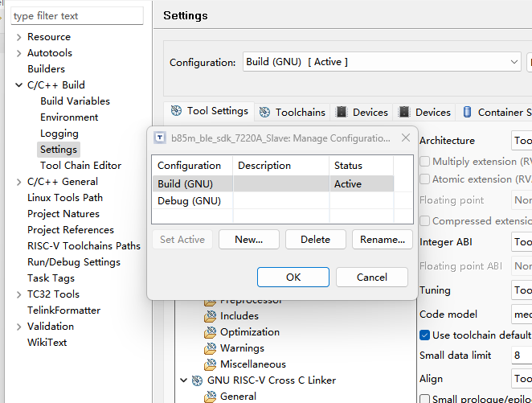
Task: Toggle Multiply extension checkbox
Action: click(424, 161)
